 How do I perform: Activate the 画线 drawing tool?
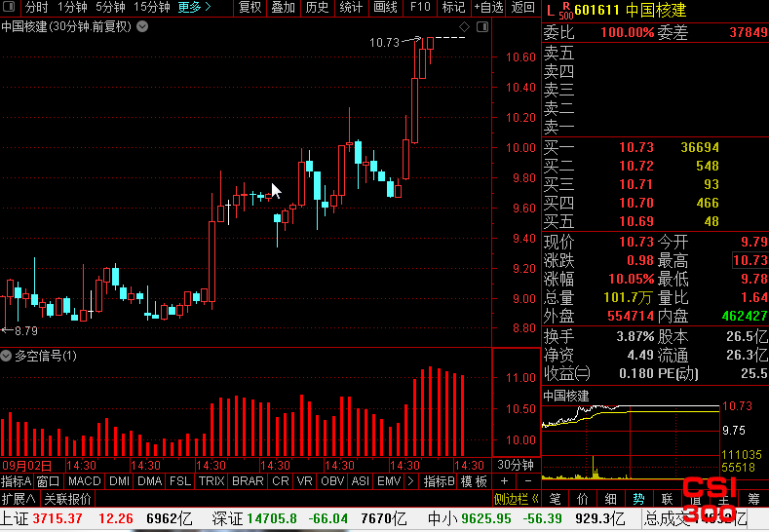(385, 7)
